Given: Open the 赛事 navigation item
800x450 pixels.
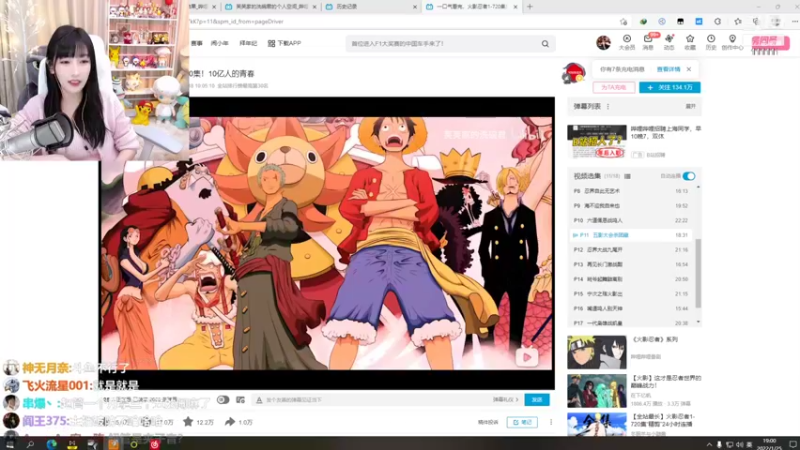Looking at the screenshot, I should click(x=196, y=43).
